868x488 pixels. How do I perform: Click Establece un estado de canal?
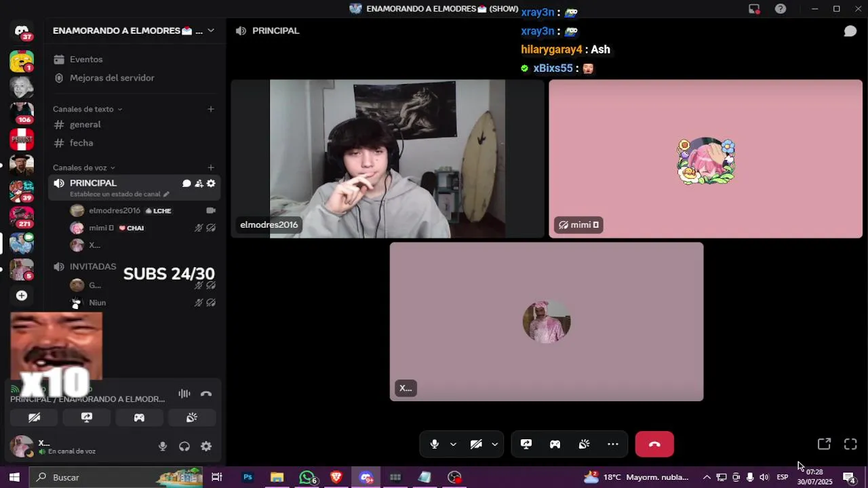click(x=120, y=194)
